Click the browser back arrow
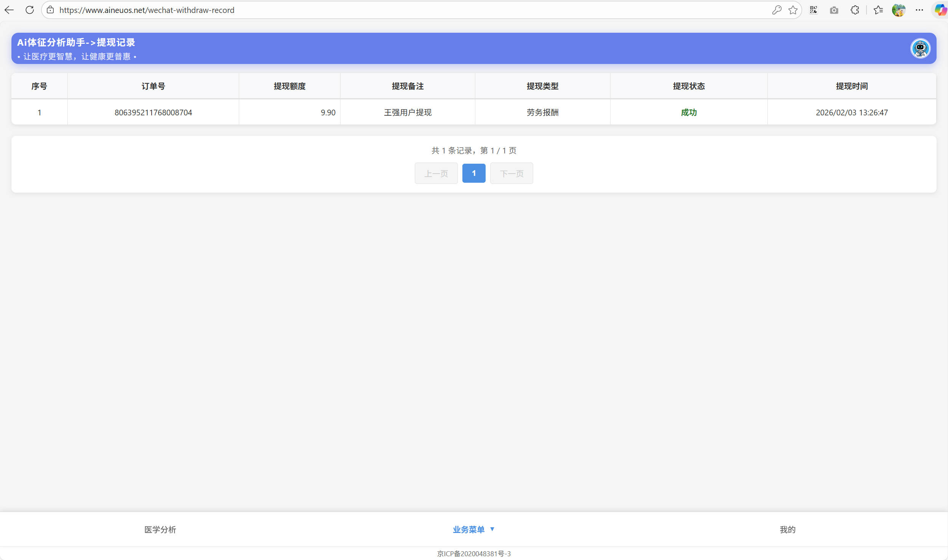Screen dimensions: 948x560 pyautogui.click(x=9, y=10)
